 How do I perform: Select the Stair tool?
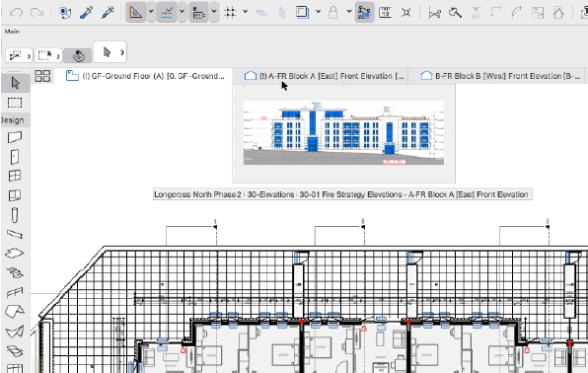coord(15,272)
